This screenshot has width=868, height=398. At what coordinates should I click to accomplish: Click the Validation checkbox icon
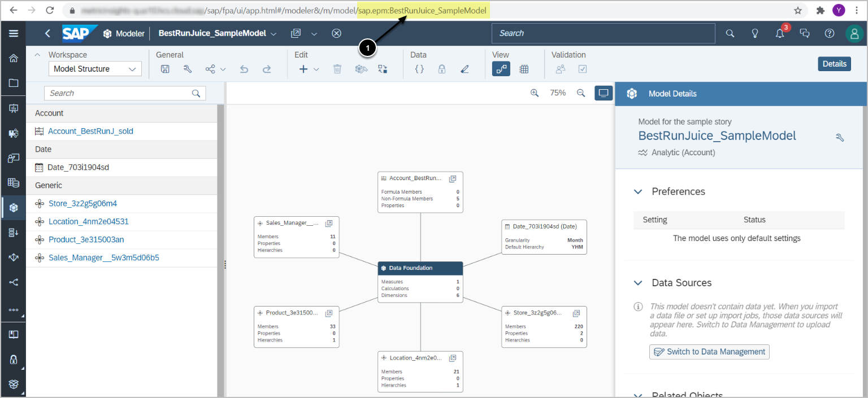(x=583, y=69)
